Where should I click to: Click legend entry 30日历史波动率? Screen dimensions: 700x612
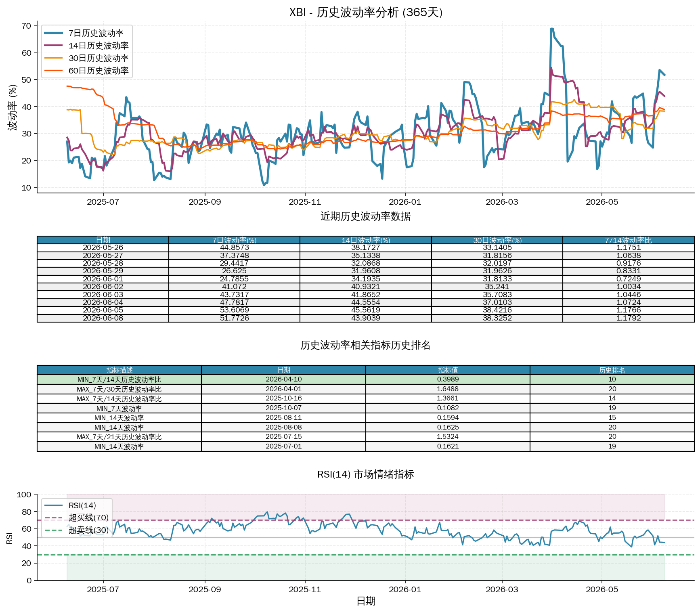click(86, 58)
